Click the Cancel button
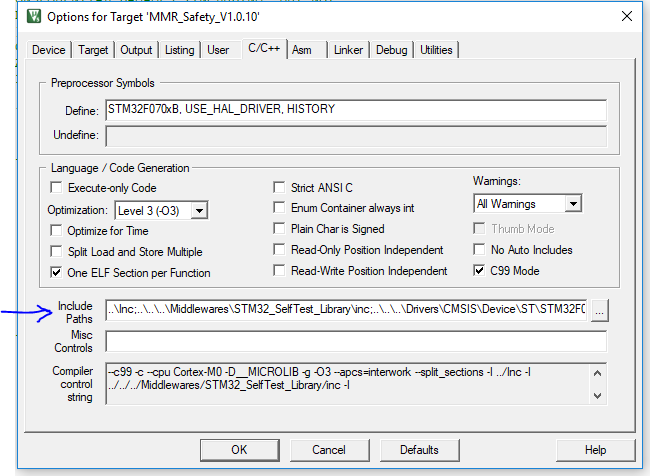The height and width of the screenshot is (476, 650). pyautogui.click(x=329, y=450)
